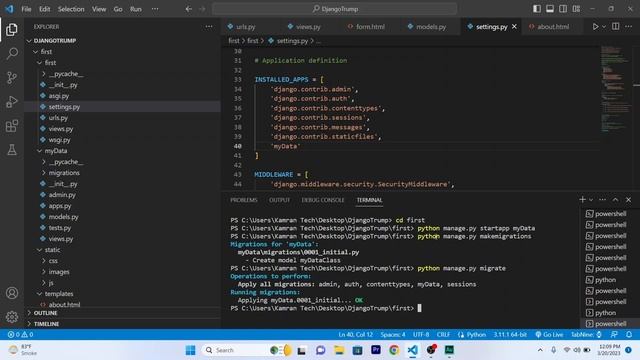Click Go Live in status bar
The height and width of the screenshot is (360, 640).
tap(549, 334)
